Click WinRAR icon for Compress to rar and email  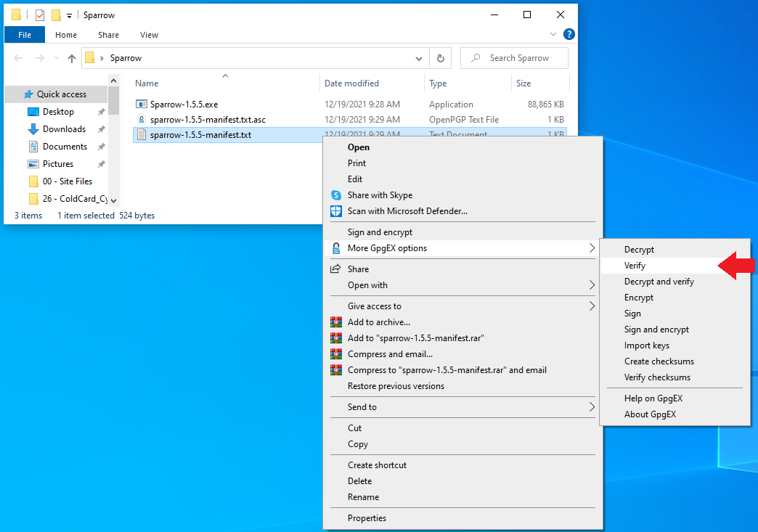(335, 369)
